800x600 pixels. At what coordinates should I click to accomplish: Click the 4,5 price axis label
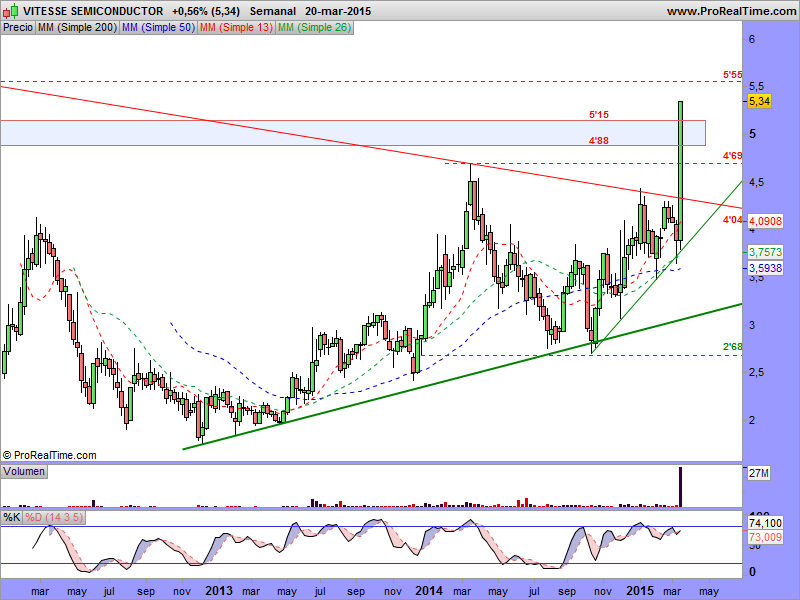[x=757, y=183]
